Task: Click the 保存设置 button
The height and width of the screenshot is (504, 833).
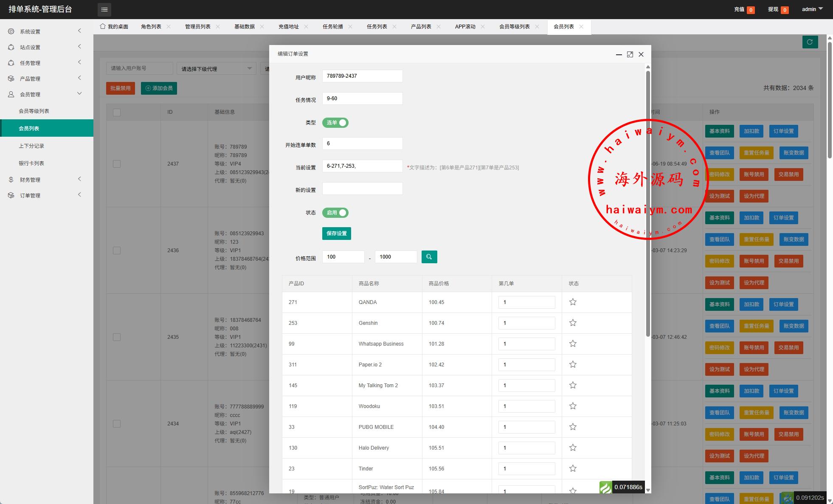Action: click(x=336, y=234)
